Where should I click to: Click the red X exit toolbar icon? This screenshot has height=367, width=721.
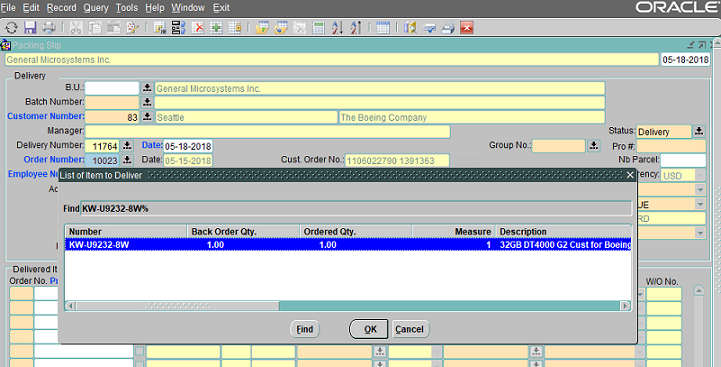click(x=467, y=28)
